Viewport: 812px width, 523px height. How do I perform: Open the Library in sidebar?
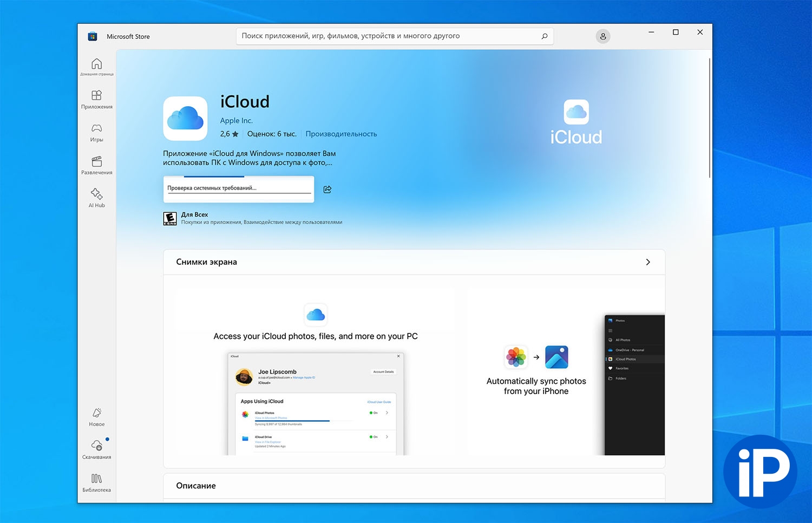(96, 482)
